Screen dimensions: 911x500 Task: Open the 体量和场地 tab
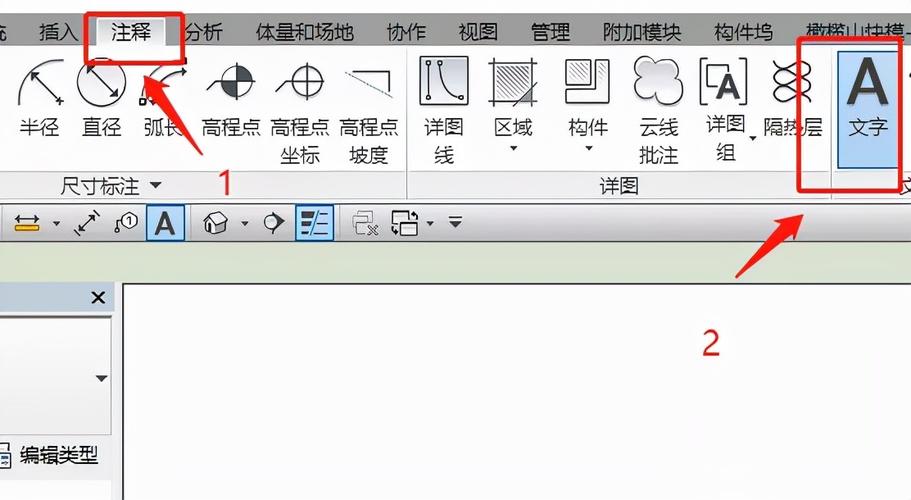(x=305, y=32)
